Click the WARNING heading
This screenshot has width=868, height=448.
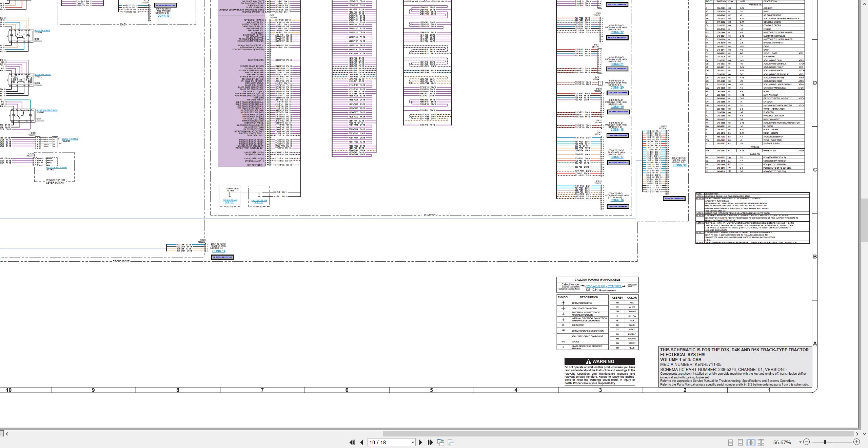point(599,361)
